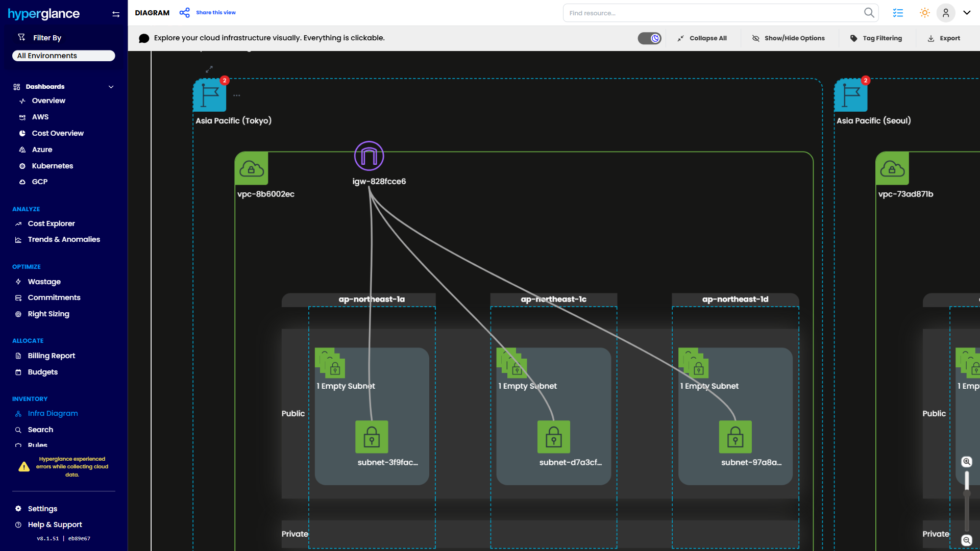Viewport: 980px width, 551px height.
Task: Select the vpc-8b6002ec cloud icon
Action: tap(251, 168)
